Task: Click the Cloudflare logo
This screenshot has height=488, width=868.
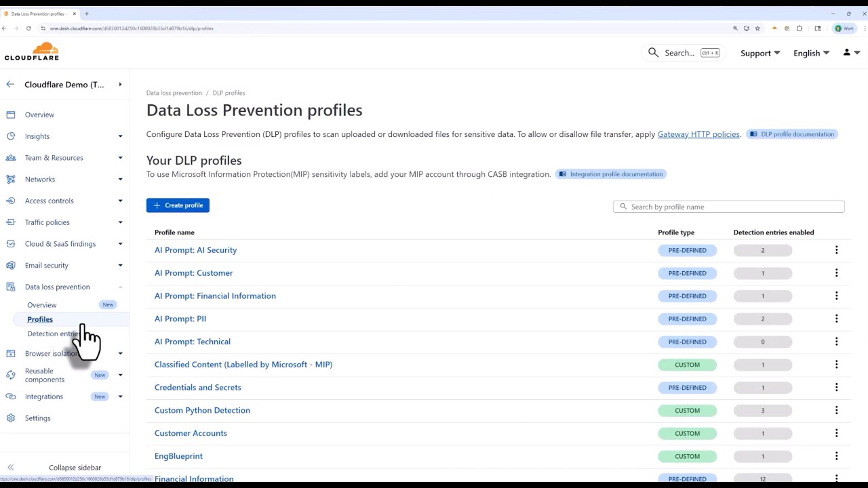Action: pos(32,52)
